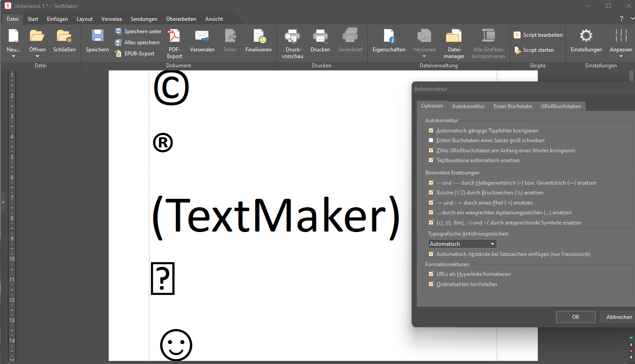Switch to the Sendungen ribbon tab
The width and height of the screenshot is (635, 364).
144,19
